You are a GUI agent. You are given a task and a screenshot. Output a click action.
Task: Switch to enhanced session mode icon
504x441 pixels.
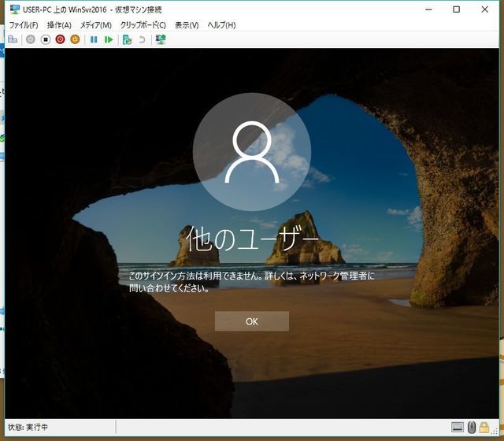pos(161,39)
